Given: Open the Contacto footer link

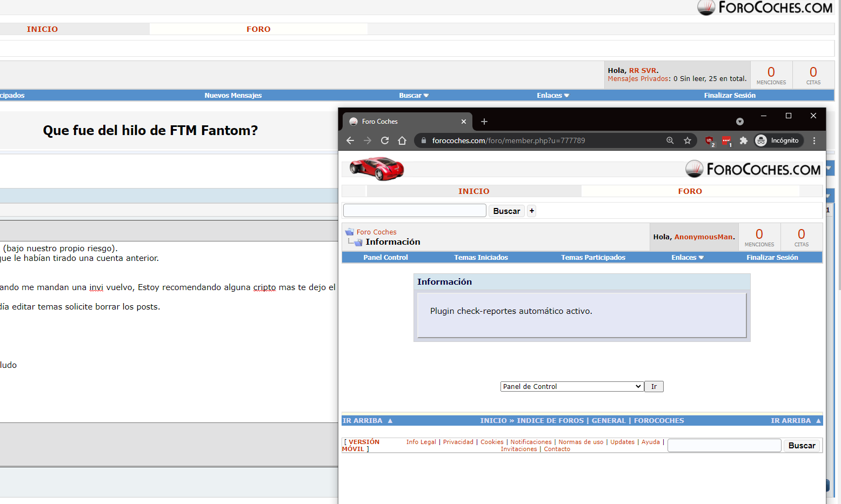Looking at the screenshot, I should 557,449.
